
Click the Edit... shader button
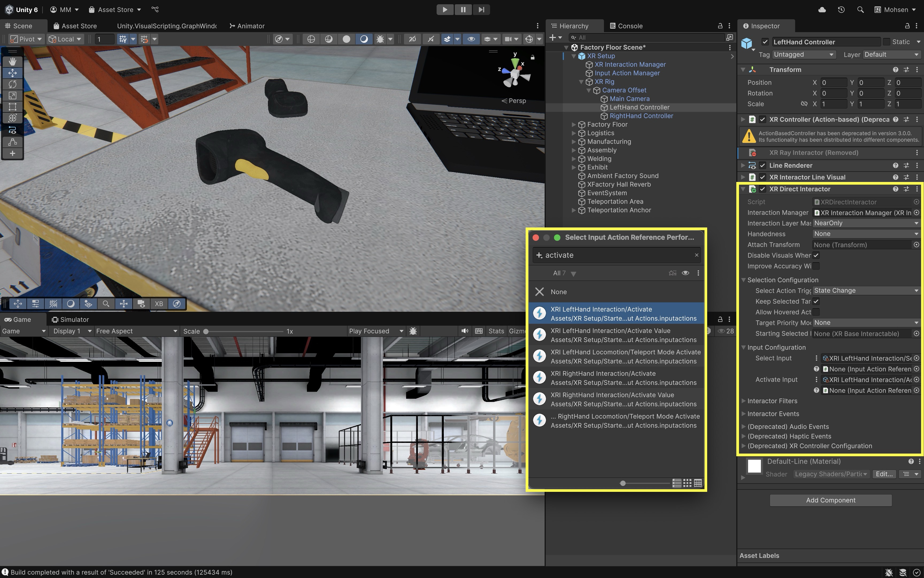point(884,474)
